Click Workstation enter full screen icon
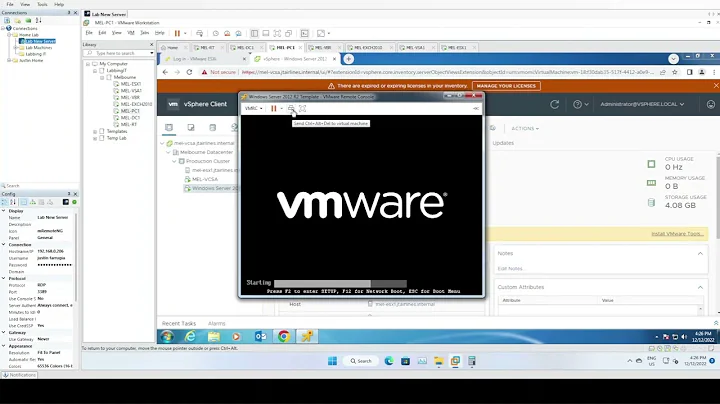This screenshot has height=404, width=720. pos(277,34)
